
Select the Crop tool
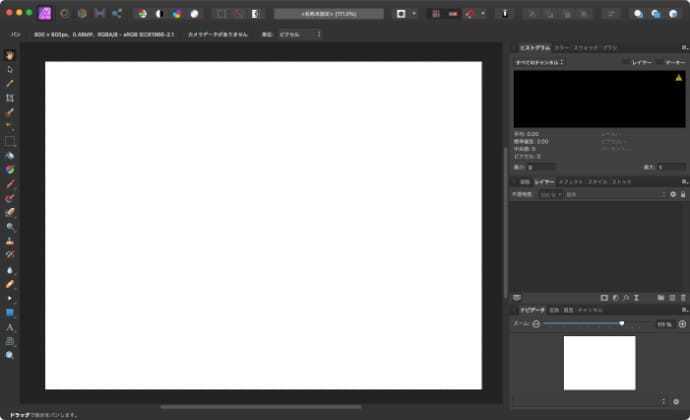pyautogui.click(x=10, y=98)
